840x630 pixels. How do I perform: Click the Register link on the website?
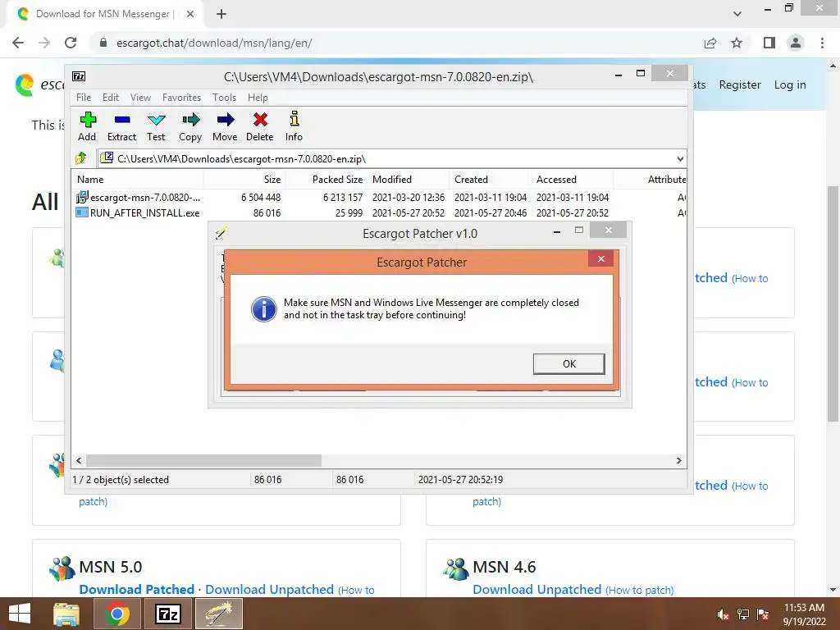pos(740,84)
